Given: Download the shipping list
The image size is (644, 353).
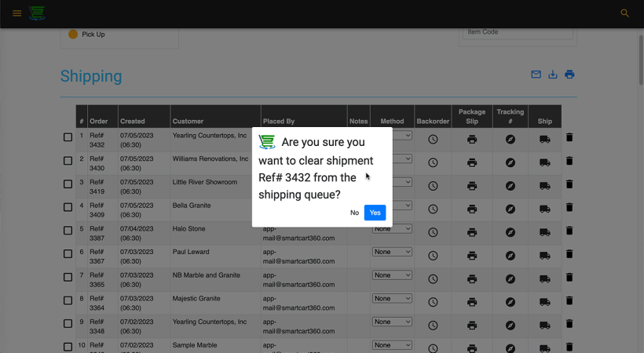Looking at the screenshot, I should coord(553,75).
